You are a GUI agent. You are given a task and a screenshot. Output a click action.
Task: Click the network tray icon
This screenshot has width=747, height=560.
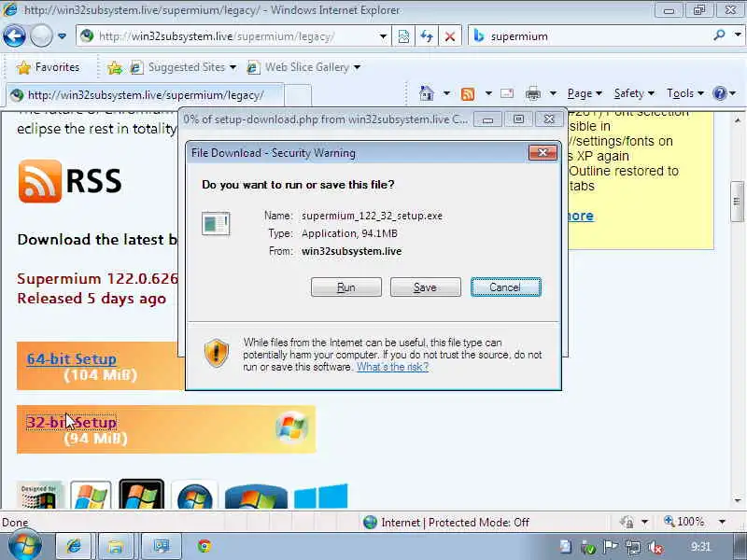coord(634,548)
